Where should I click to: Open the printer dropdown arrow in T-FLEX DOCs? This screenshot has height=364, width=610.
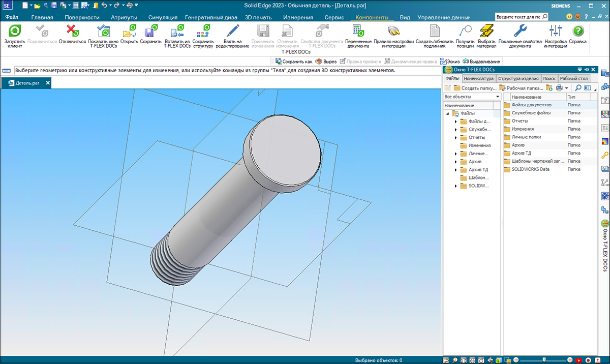tap(566, 88)
